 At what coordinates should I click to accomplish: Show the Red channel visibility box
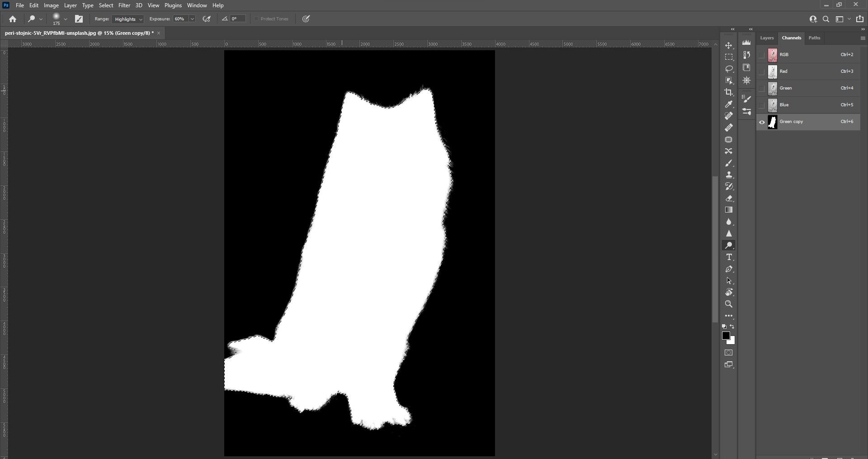tap(762, 71)
